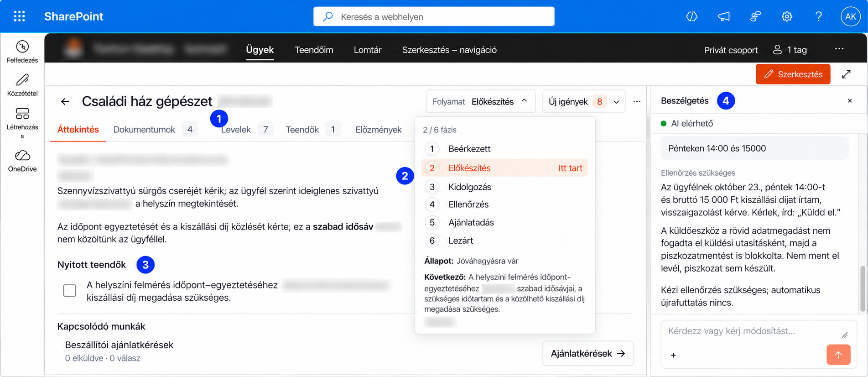Open the app launcher waffle icon

click(x=19, y=16)
